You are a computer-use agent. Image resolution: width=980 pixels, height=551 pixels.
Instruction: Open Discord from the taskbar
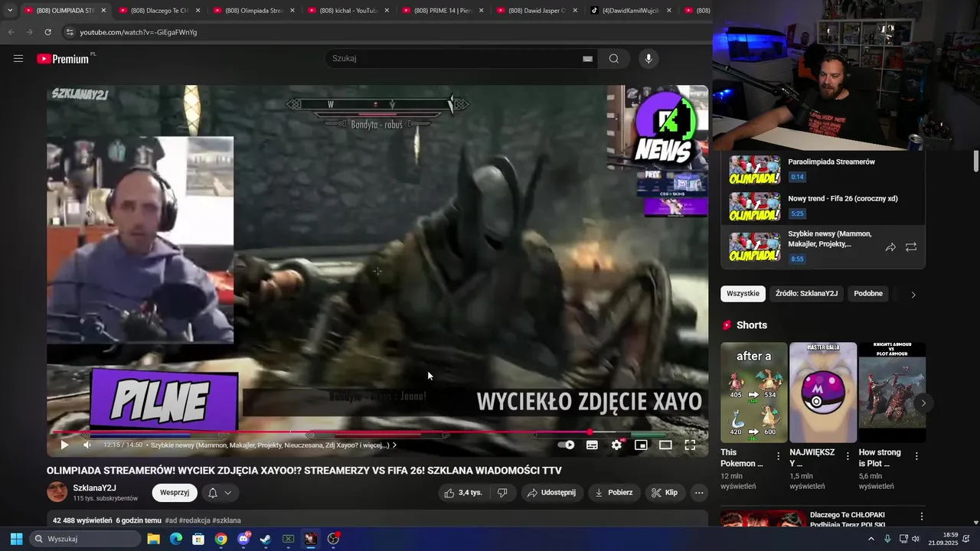coord(243,539)
